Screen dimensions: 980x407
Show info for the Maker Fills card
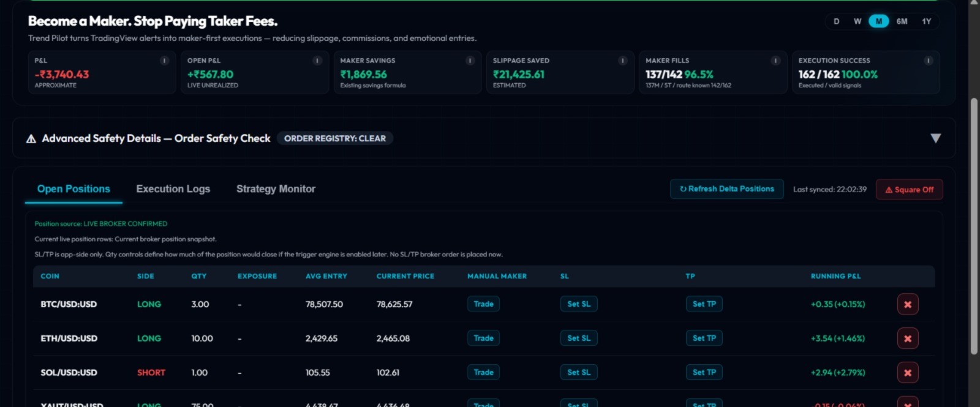[776, 61]
